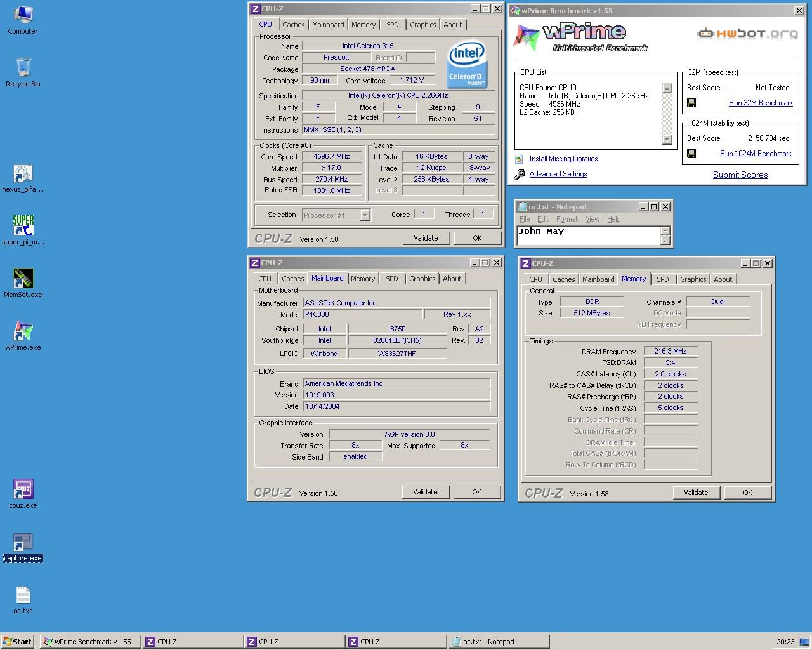
Task: Click in the Notepad text area
Action: click(588, 235)
